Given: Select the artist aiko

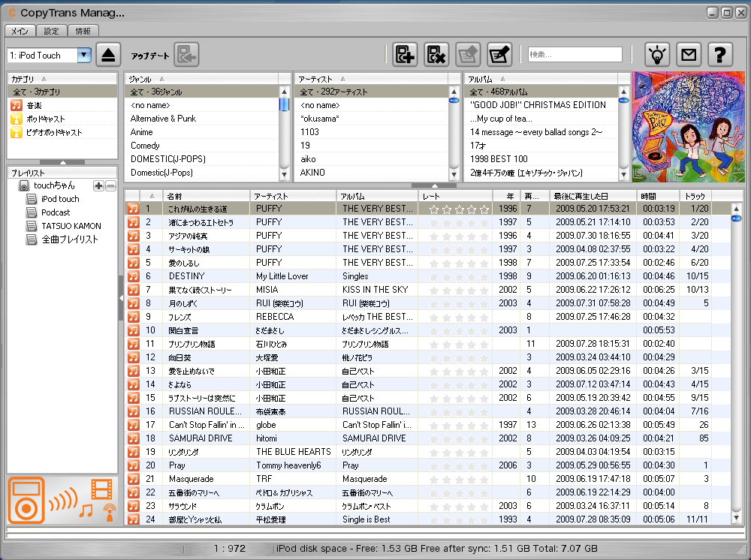Looking at the screenshot, I should [x=371, y=159].
